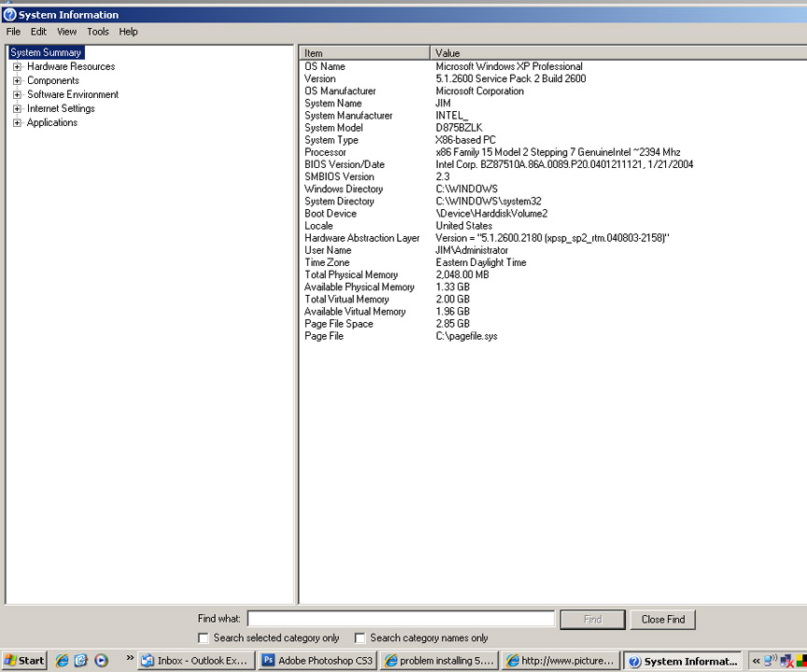This screenshot has height=672, width=807.
Task: Select the System Model row
Action: point(553,128)
